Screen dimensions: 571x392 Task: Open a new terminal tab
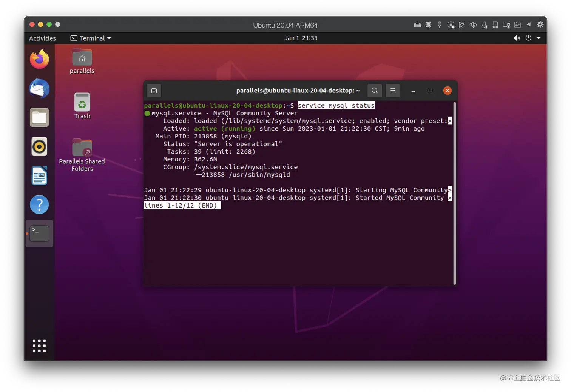tap(153, 91)
